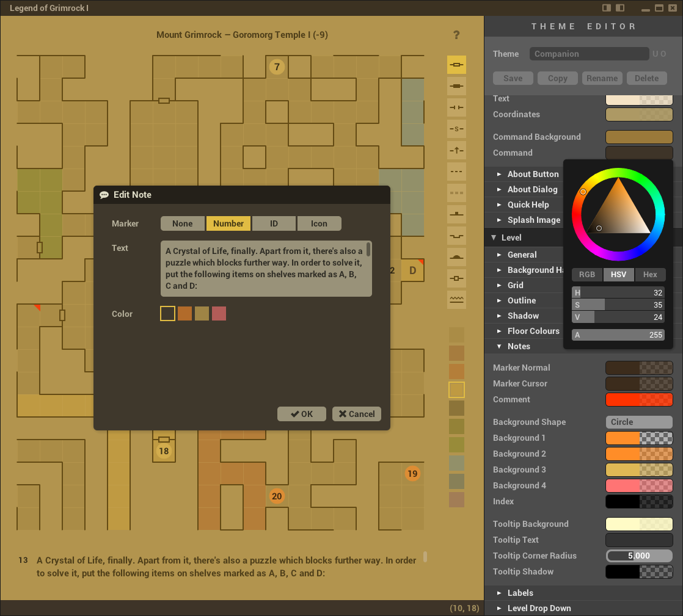Click the first title bar panel icon
Viewport: 683px width, 616px height.
607,8
